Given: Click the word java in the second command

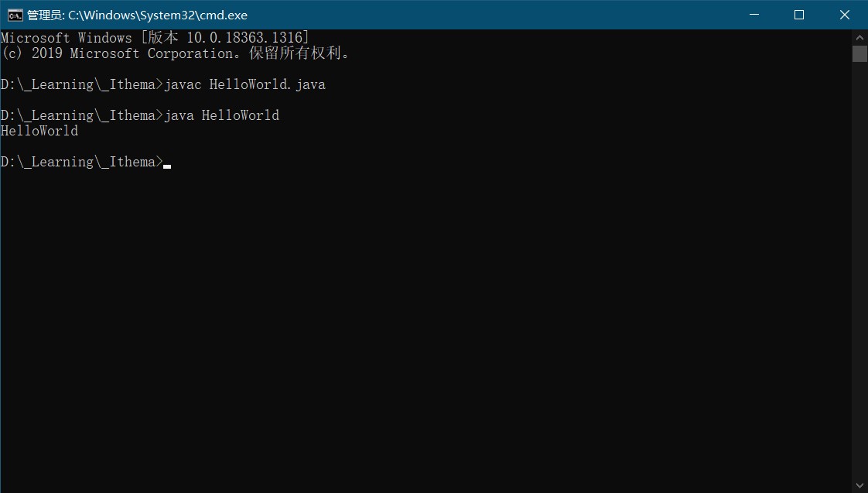Looking at the screenshot, I should (179, 116).
